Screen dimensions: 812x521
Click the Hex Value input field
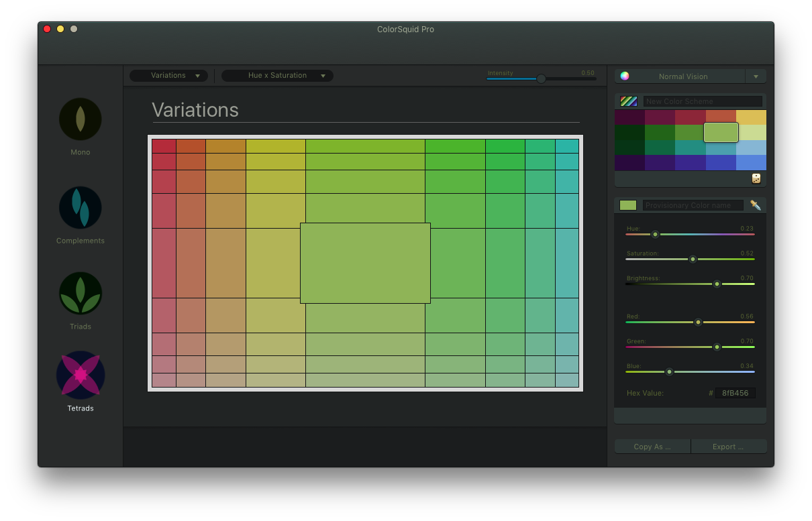point(735,393)
